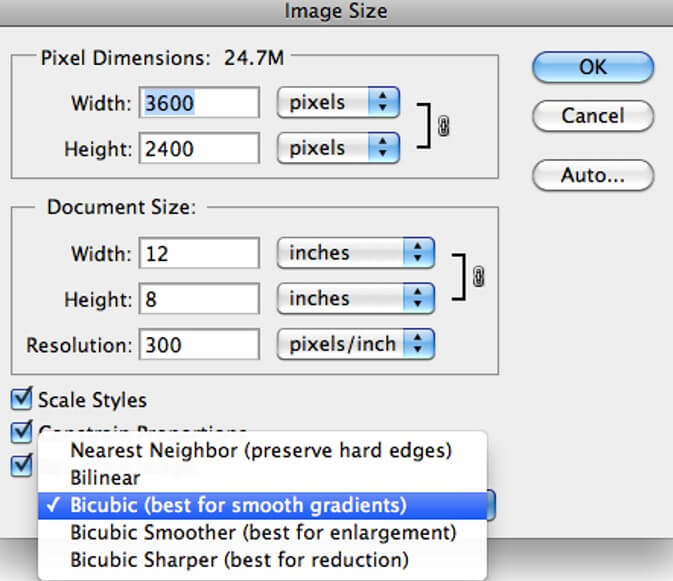This screenshot has height=581, width=673.
Task: Click the pixel dimensions chain link icon
Action: (443, 126)
